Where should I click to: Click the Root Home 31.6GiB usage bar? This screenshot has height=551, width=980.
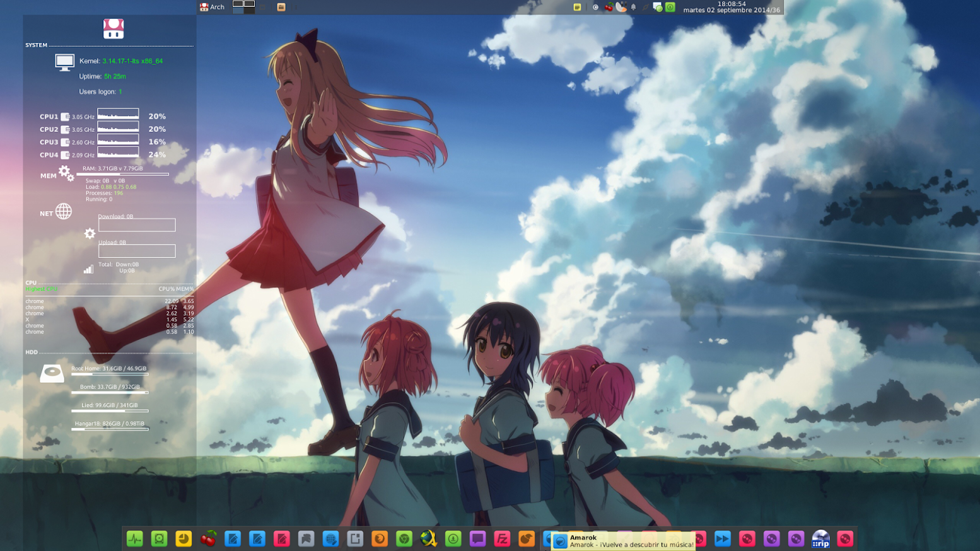click(x=110, y=374)
